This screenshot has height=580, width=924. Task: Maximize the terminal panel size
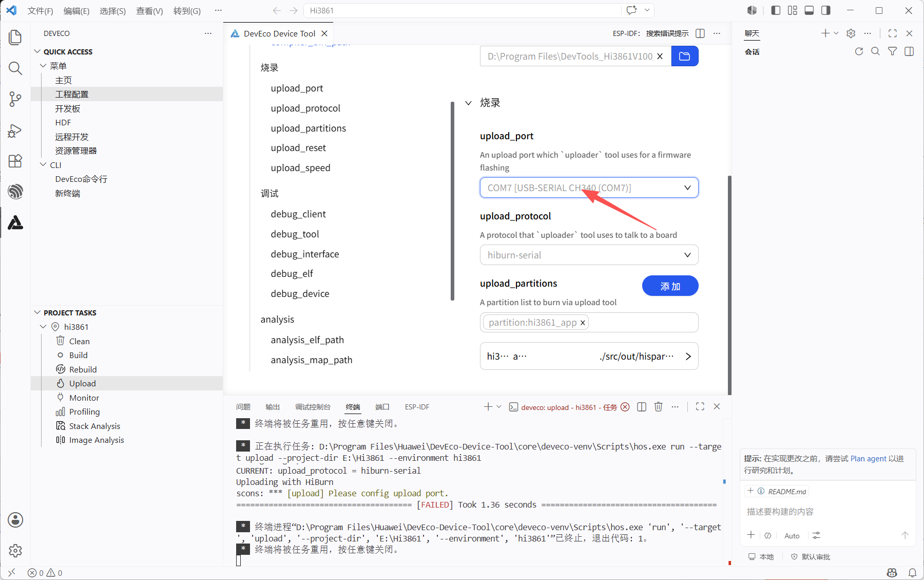[700, 406]
